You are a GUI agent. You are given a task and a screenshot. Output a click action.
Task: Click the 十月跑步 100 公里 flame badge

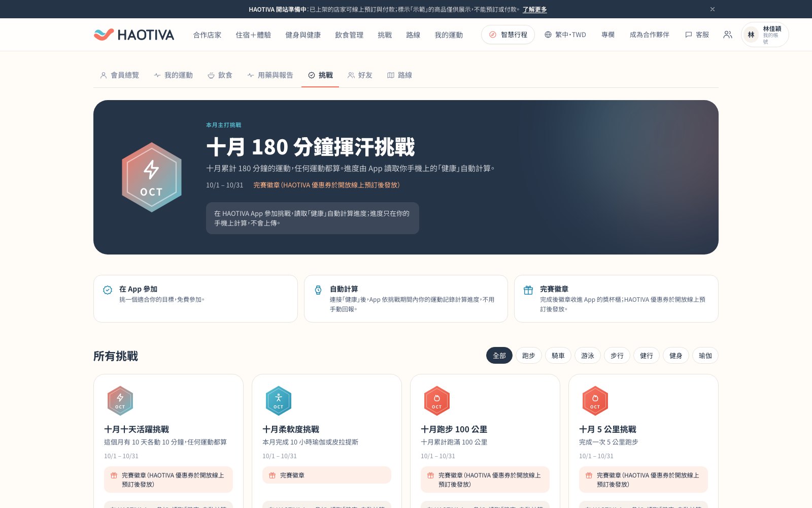click(437, 401)
